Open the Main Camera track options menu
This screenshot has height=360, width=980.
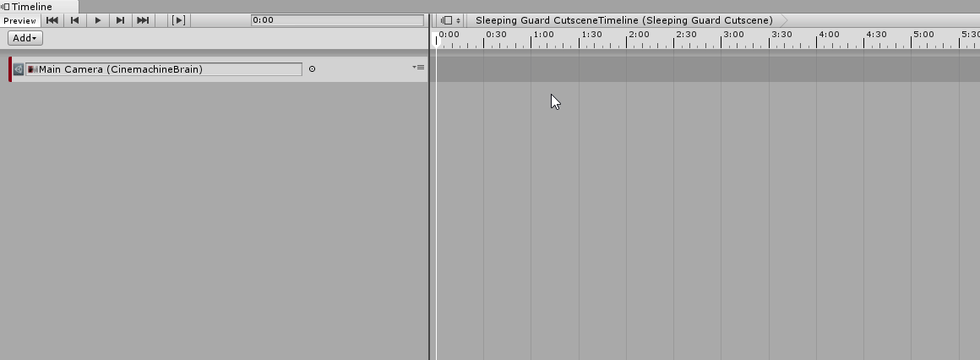pyautogui.click(x=419, y=67)
